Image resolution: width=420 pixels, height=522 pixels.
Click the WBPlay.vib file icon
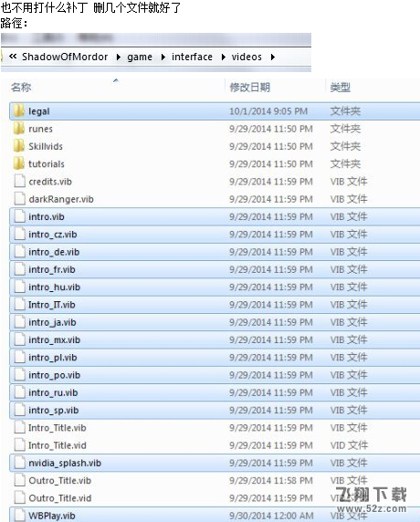click(x=20, y=516)
